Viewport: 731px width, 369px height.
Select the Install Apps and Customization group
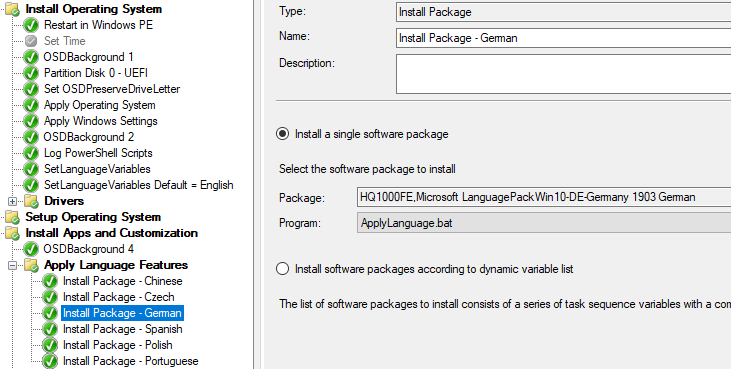[112, 233]
